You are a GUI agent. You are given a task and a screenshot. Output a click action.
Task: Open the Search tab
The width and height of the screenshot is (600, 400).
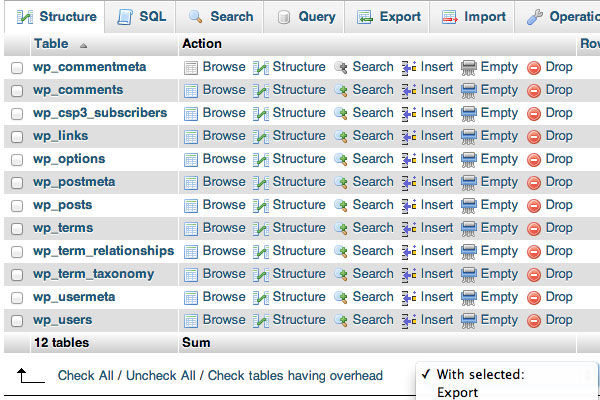[221, 17]
